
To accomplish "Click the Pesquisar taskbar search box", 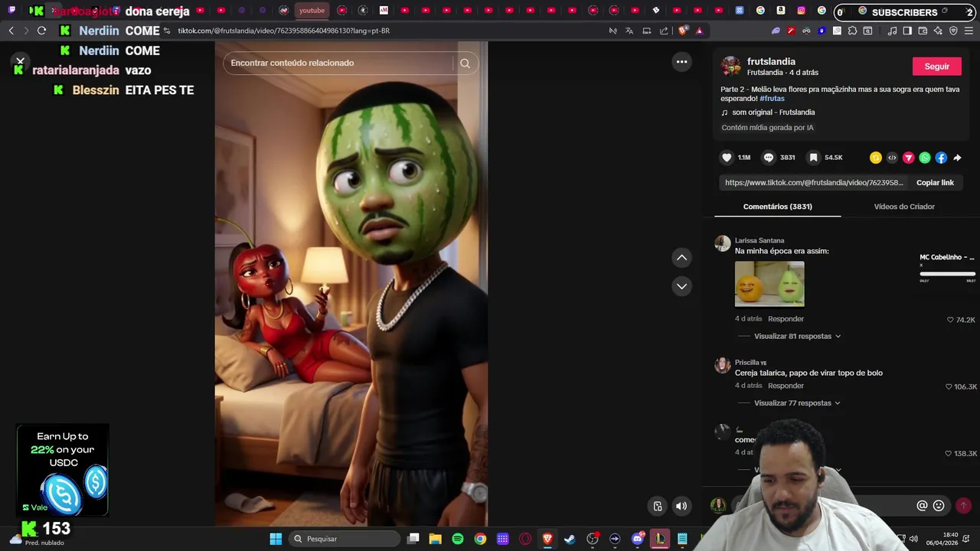I will [345, 539].
